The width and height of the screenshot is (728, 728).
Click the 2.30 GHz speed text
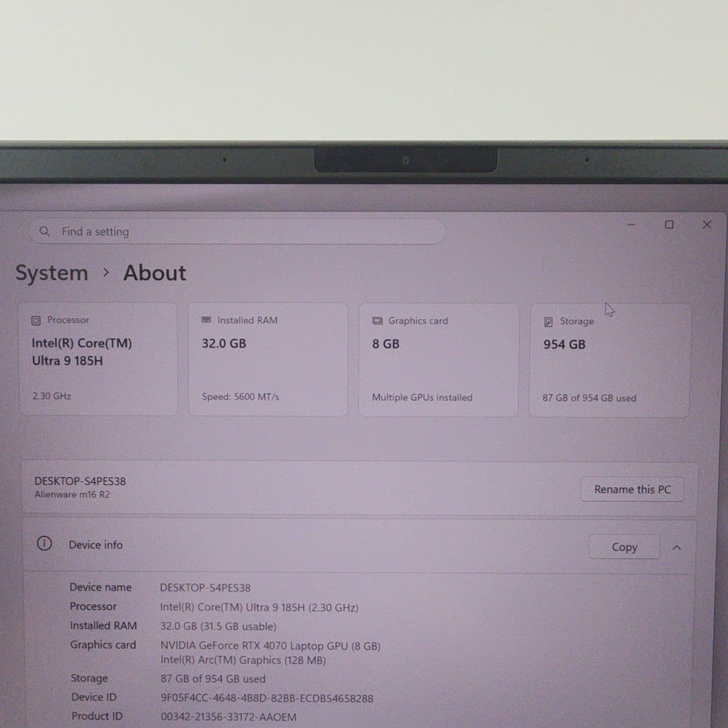click(52, 396)
